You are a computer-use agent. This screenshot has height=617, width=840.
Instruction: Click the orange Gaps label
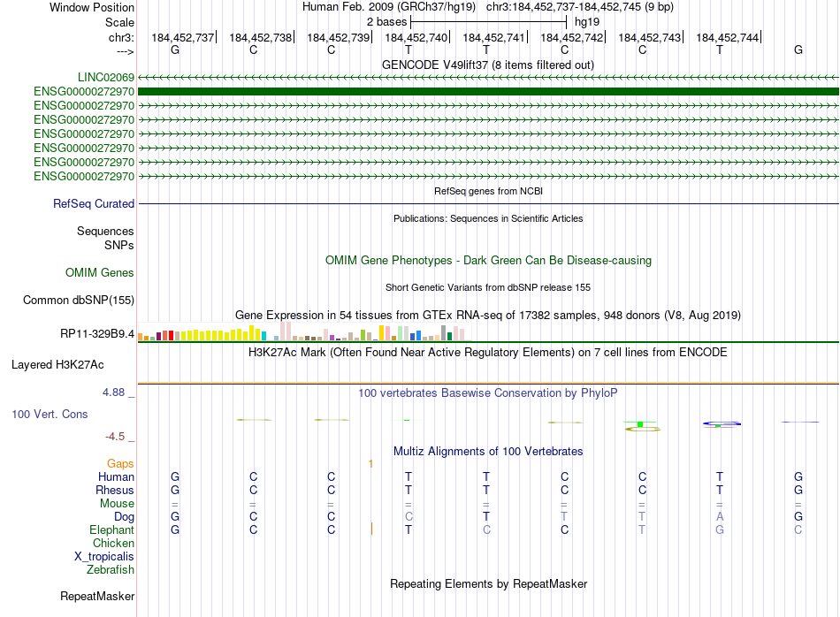tap(120, 464)
